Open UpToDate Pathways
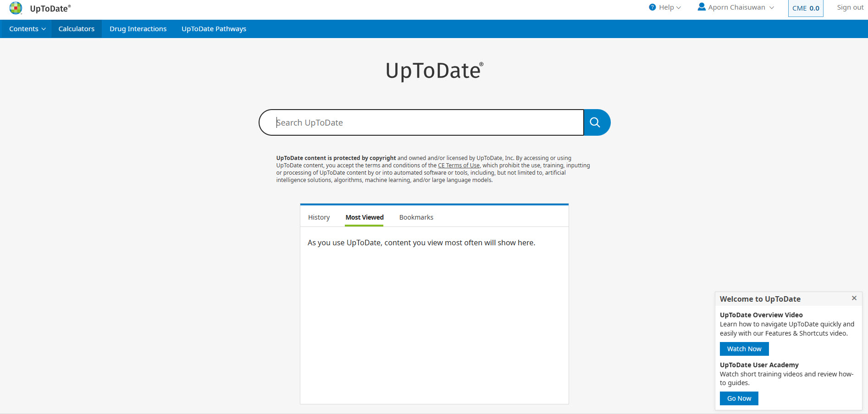Viewport: 868px width, 414px height. point(214,29)
